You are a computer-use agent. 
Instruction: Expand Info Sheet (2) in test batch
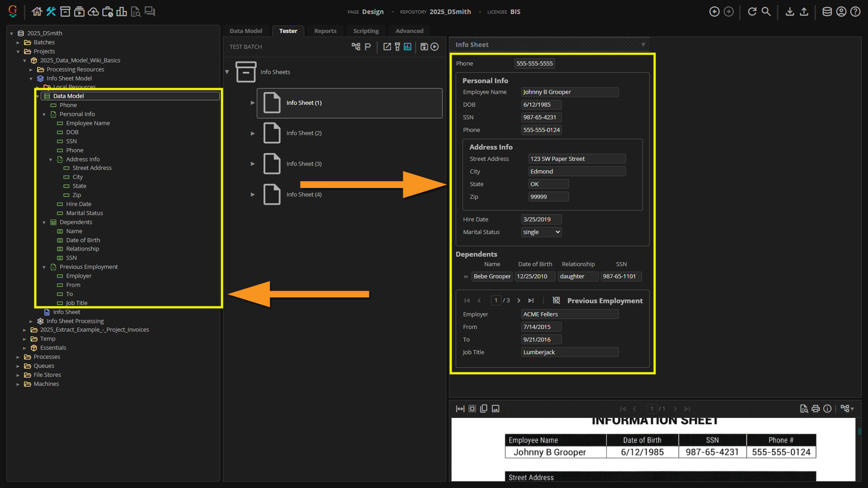pyautogui.click(x=253, y=133)
